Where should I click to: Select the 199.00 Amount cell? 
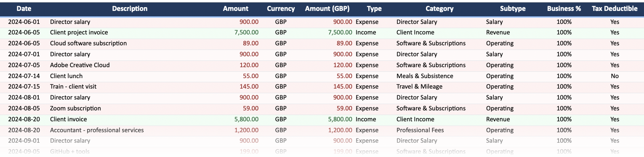(249, 152)
